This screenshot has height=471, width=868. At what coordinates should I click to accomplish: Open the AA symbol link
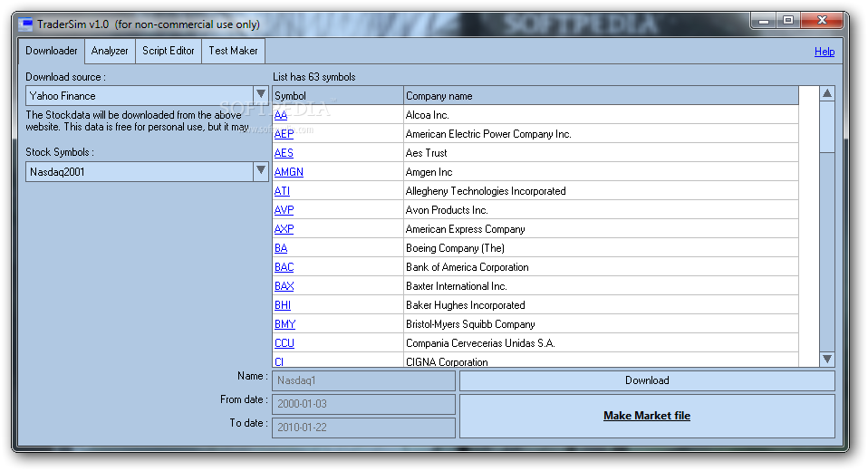click(x=281, y=115)
